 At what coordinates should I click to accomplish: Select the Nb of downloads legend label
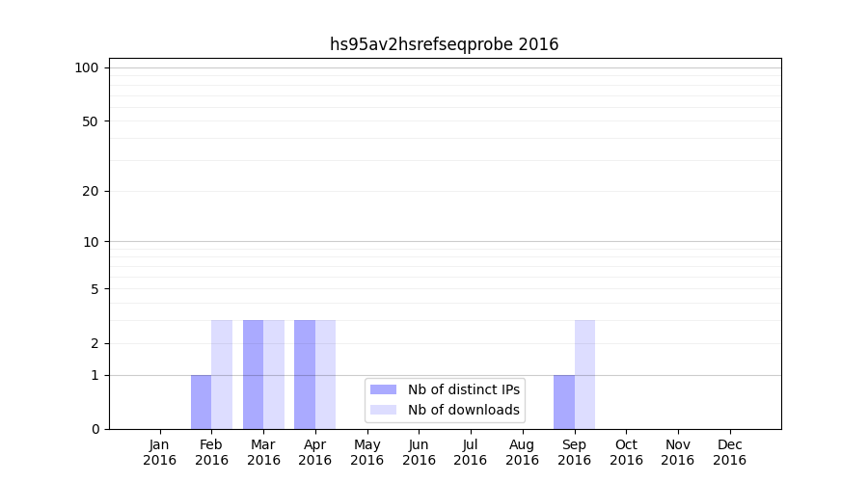(463, 410)
